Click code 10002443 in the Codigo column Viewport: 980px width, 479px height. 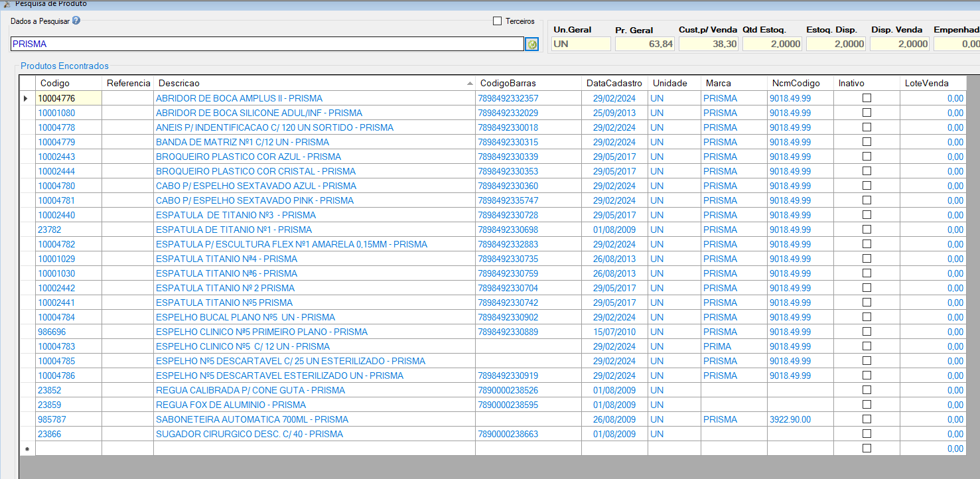tap(56, 157)
